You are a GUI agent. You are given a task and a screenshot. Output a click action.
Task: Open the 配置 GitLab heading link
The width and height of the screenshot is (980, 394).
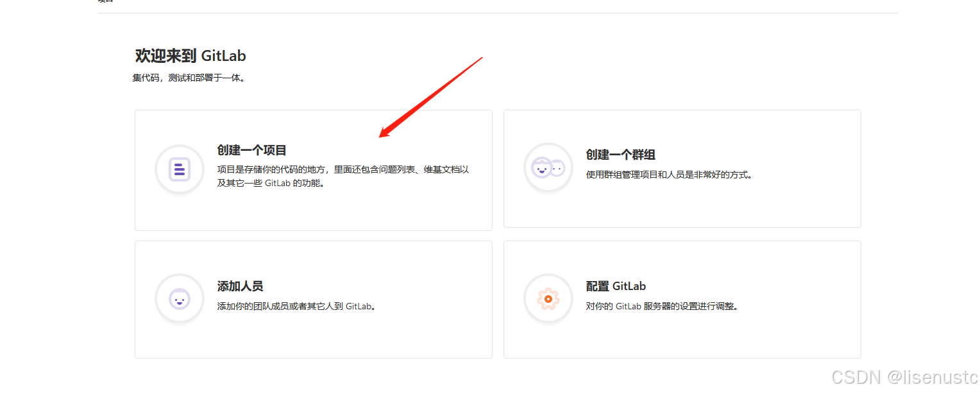616,286
